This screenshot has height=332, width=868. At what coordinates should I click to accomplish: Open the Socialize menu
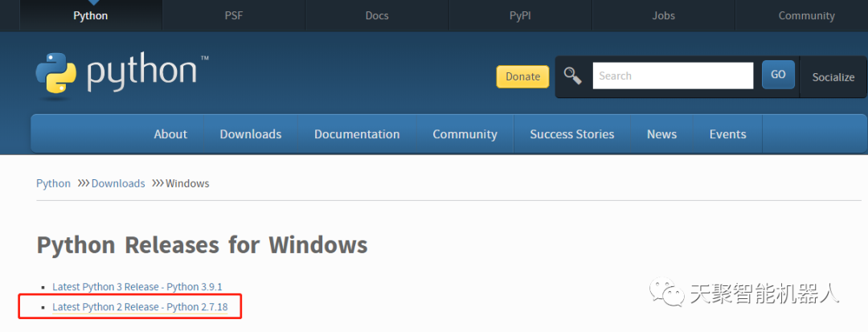tap(833, 77)
